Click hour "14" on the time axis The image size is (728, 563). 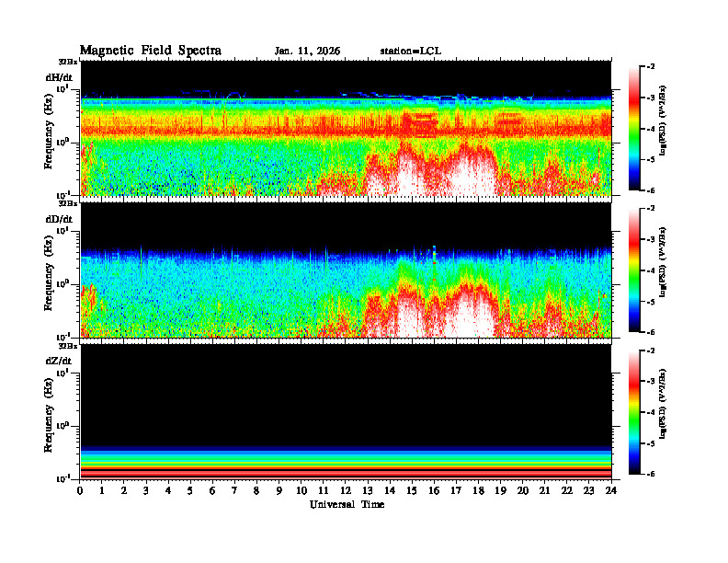[390, 490]
